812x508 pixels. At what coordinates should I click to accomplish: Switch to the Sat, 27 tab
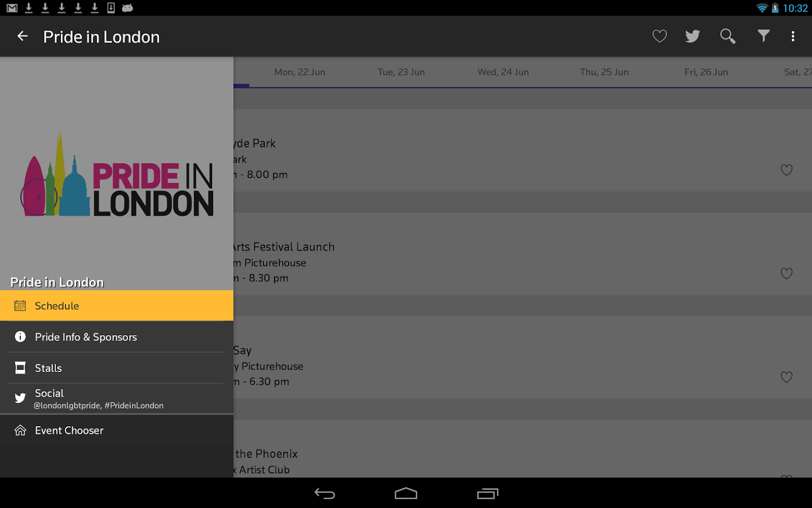797,72
